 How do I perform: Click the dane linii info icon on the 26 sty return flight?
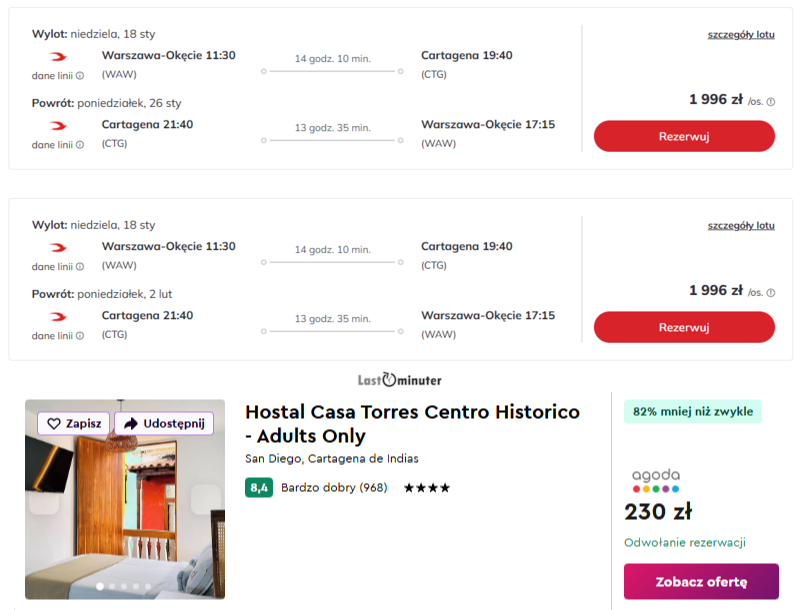tap(80, 145)
